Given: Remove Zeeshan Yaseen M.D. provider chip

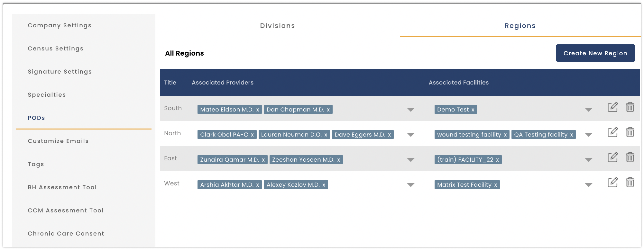Looking at the screenshot, I should [338, 160].
